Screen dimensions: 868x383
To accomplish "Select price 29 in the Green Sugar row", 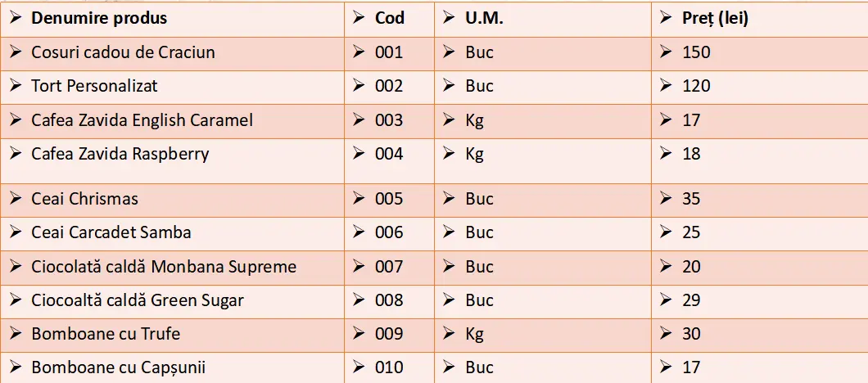I will click(691, 300).
